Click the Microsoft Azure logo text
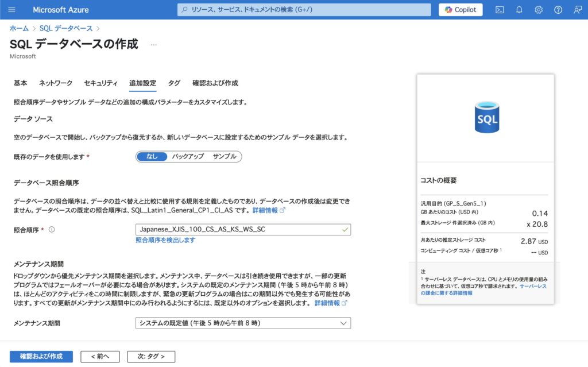Viewport: 588px width, 367px height. click(x=61, y=10)
